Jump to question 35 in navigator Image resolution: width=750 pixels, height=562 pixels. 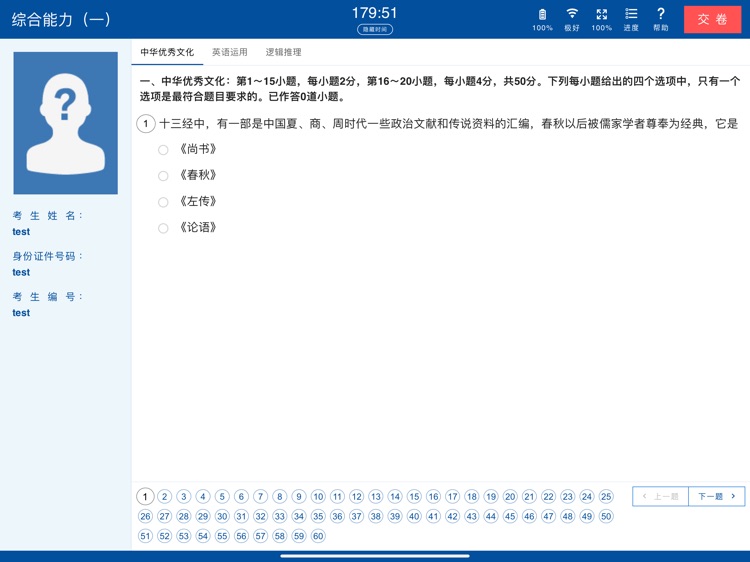coord(318,516)
